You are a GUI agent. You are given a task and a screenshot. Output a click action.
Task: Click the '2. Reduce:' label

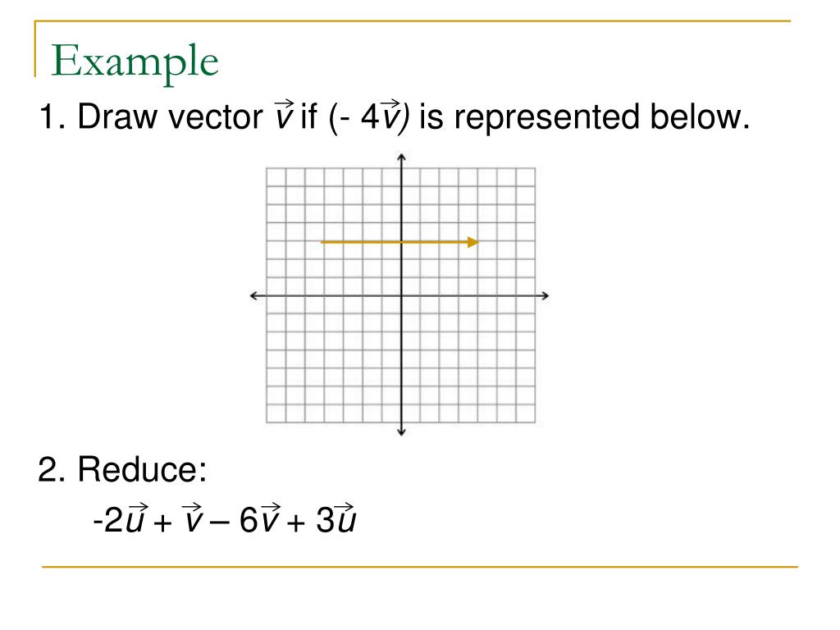122,469
